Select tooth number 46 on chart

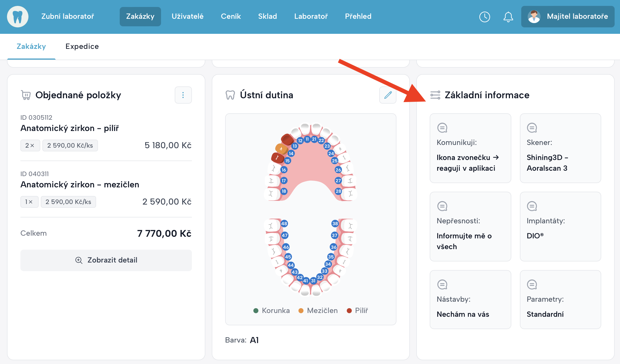pyautogui.click(x=286, y=247)
